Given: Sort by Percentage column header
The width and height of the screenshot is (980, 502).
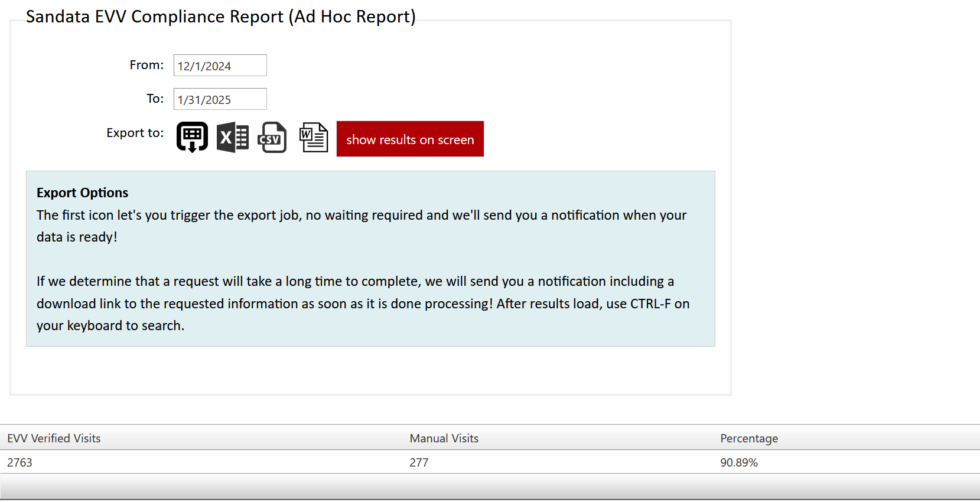Looking at the screenshot, I should pyautogui.click(x=749, y=438).
